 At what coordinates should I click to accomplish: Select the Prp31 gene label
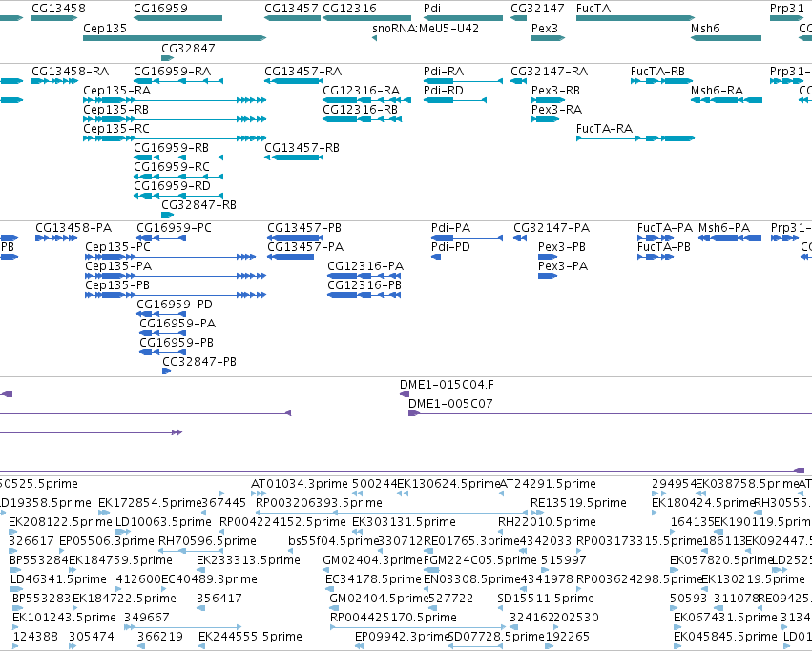tap(786, 9)
